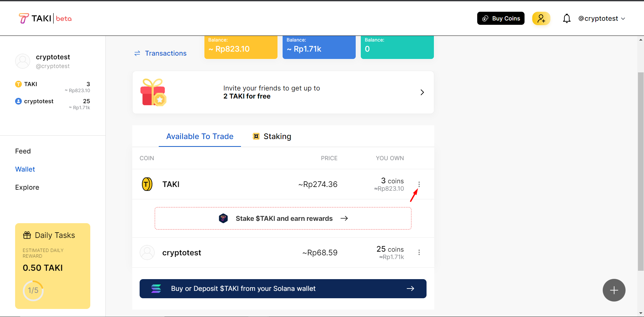Click the sidebar profile avatar

coord(23,61)
